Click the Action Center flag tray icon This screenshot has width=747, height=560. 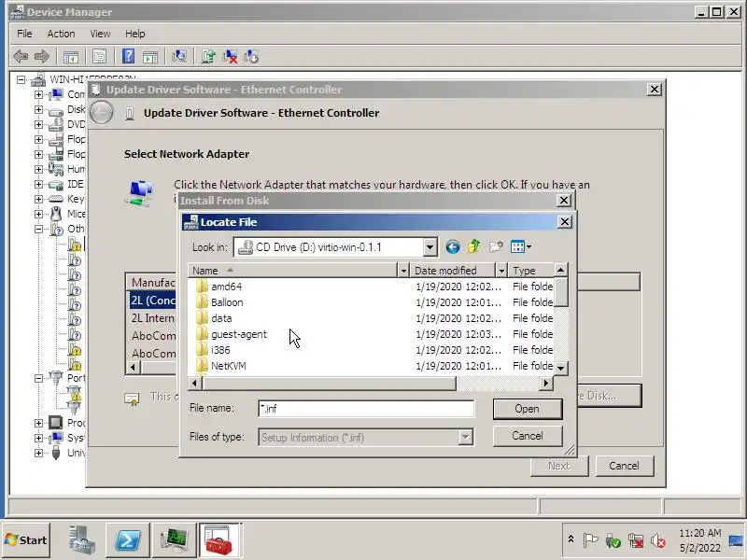590,540
